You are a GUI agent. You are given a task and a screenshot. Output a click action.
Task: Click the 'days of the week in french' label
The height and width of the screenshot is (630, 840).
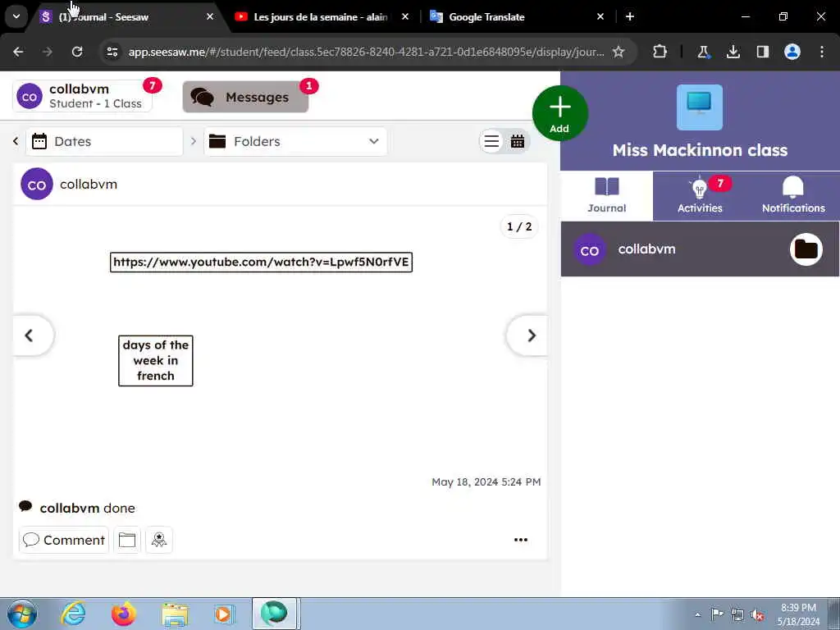pos(155,361)
